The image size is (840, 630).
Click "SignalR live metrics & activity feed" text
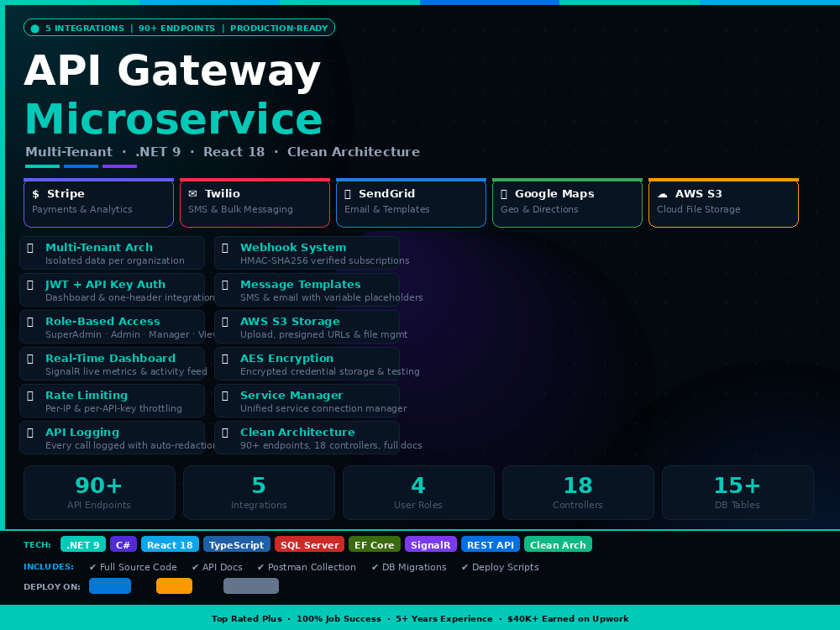pyautogui.click(x=126, y=371)
